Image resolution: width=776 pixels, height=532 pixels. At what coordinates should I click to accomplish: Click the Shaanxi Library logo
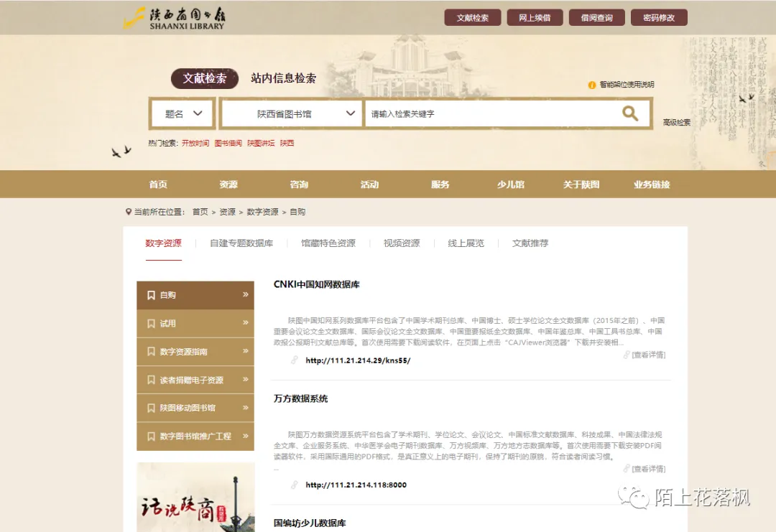pyautogui.click(x=174, y=18)
